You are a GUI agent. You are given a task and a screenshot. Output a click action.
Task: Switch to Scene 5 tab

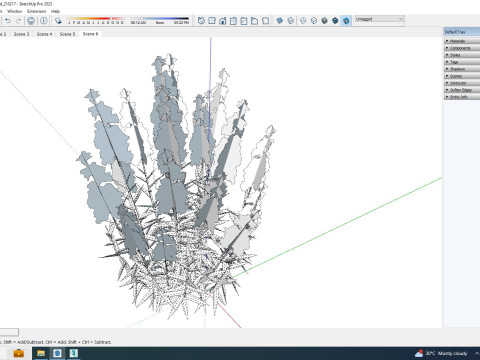point(67,34)
